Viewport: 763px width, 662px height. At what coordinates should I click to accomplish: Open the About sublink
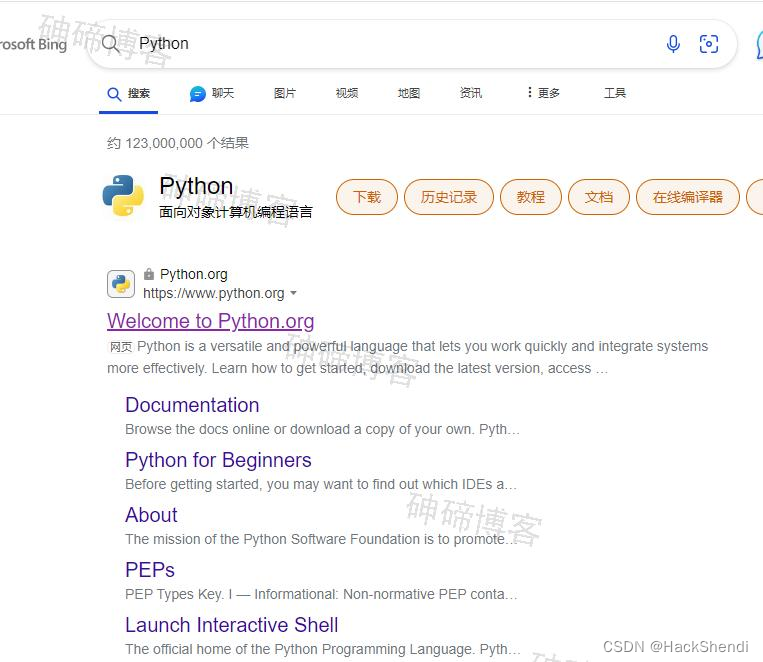coord(151,515)
